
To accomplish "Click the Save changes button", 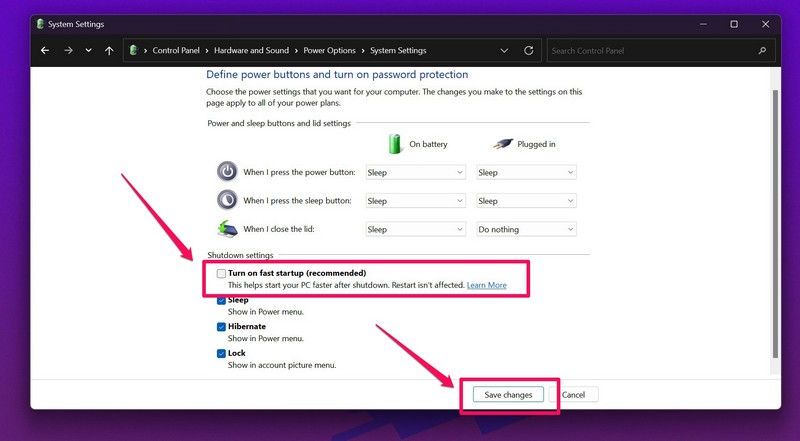I will point(508,395).
